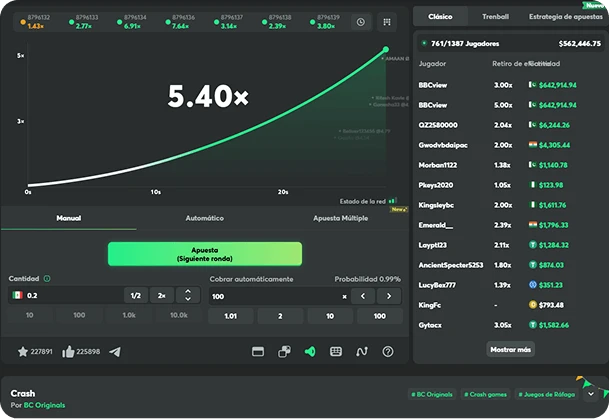This screenshot has height=419, width=609.
Task: Click the amount up/down stepper arrows
Action: [x=187, y=295]
